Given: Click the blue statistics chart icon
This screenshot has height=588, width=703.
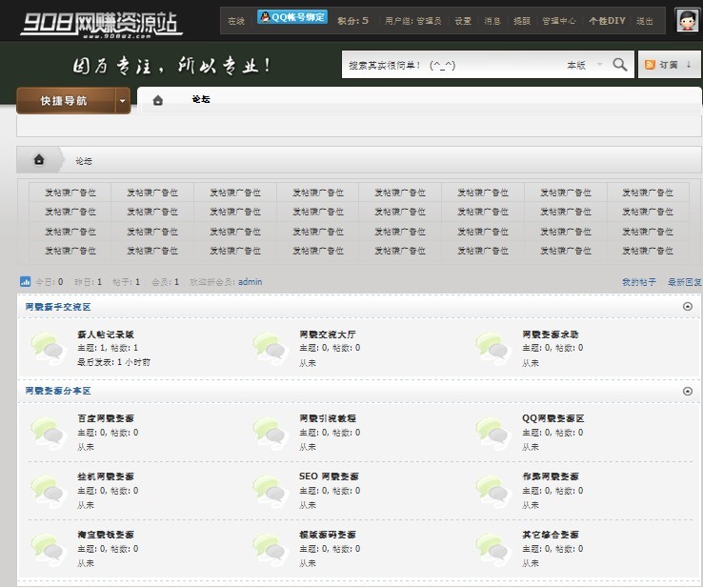Looking at the screenshot, I should pyautogui.click(x=25, y=282).
